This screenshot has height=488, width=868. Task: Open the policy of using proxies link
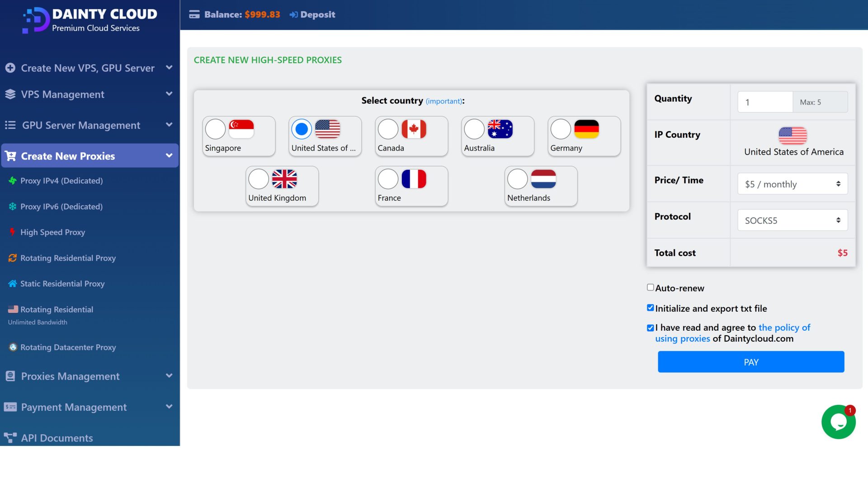[733, 333]
